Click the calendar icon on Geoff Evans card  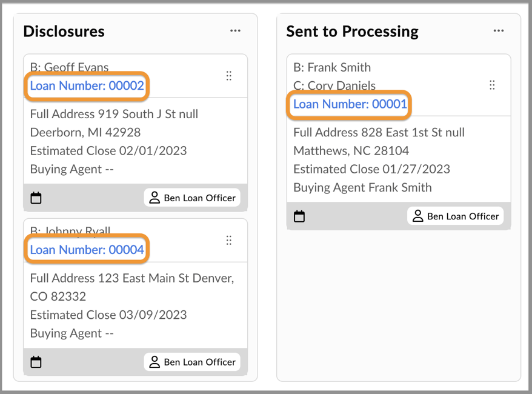click(x=36, y=198)
